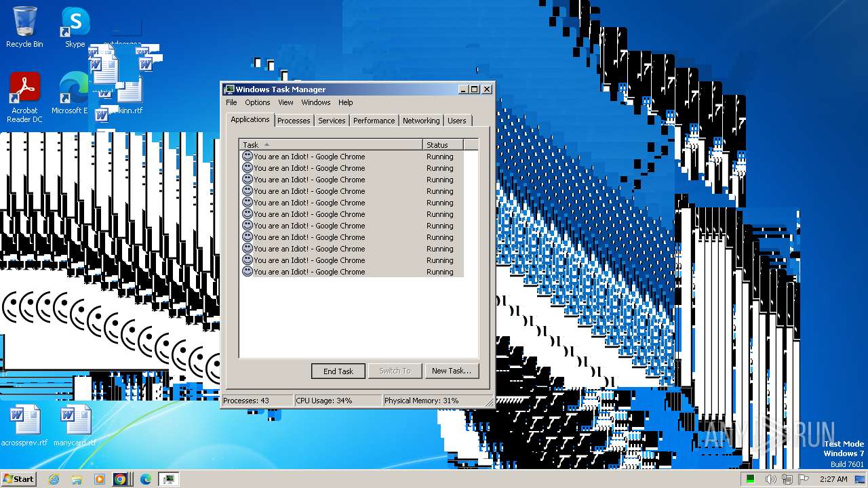Image resolution: width=868 pixels, height=488 pixels.
Task: Select the first 'You are an Idiot!' task
Action: coord(352,157)
